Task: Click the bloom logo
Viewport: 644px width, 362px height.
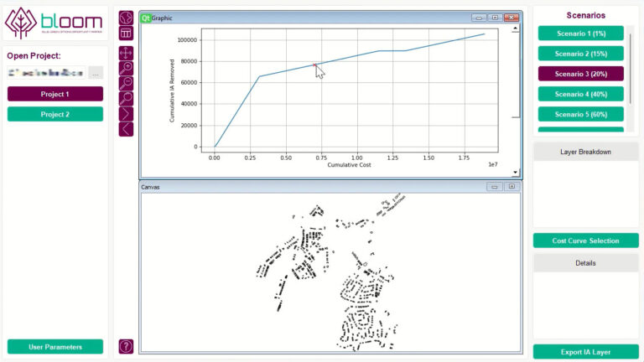Action: 54,23
